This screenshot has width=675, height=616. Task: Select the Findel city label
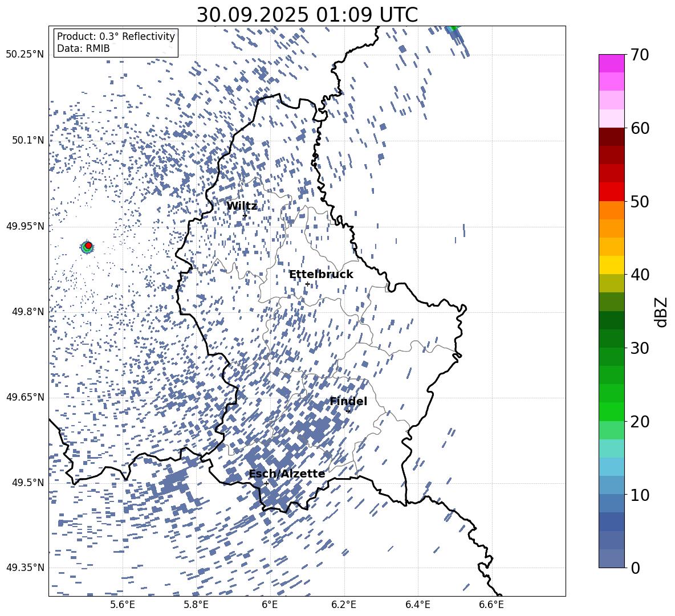[x=348, y=402]
